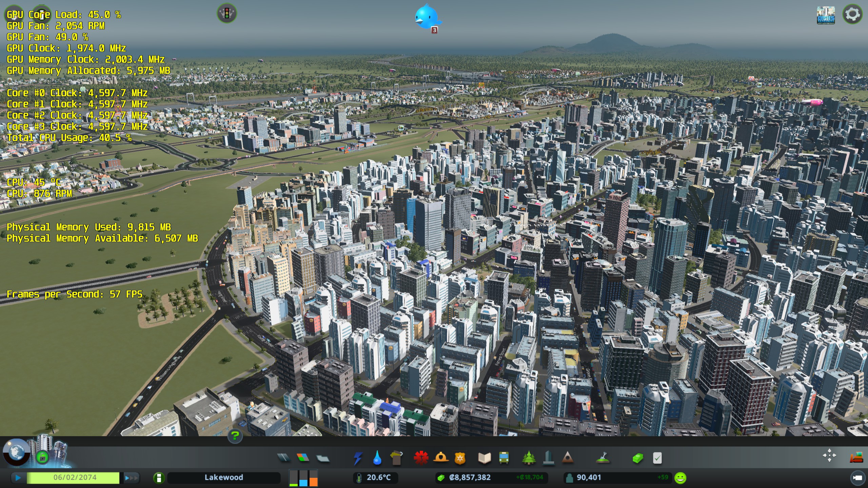
Task: Toggle the unlocking milestones lock icon
Action: click(x=42, y=457)
